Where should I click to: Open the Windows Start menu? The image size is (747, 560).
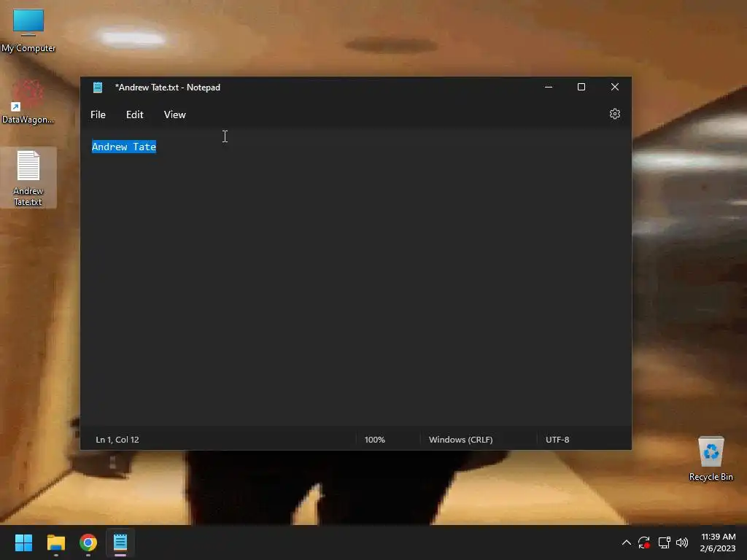[23, 542]
